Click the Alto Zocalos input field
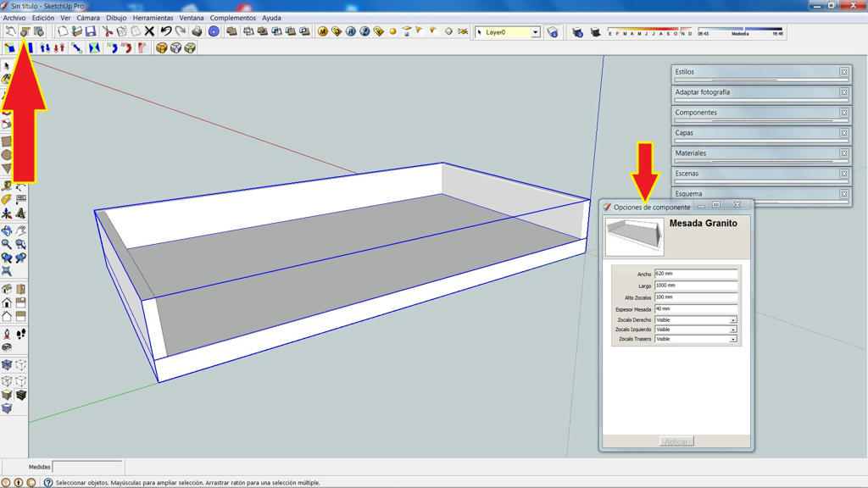The height and width of the screenshot is (488, 868). point(696,297)
